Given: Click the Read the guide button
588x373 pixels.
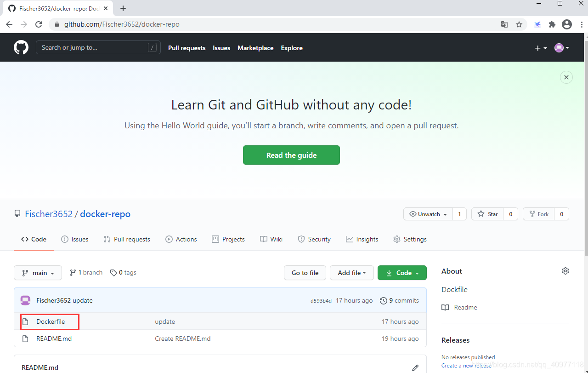Looking at the screenshot, I should 291,155.
